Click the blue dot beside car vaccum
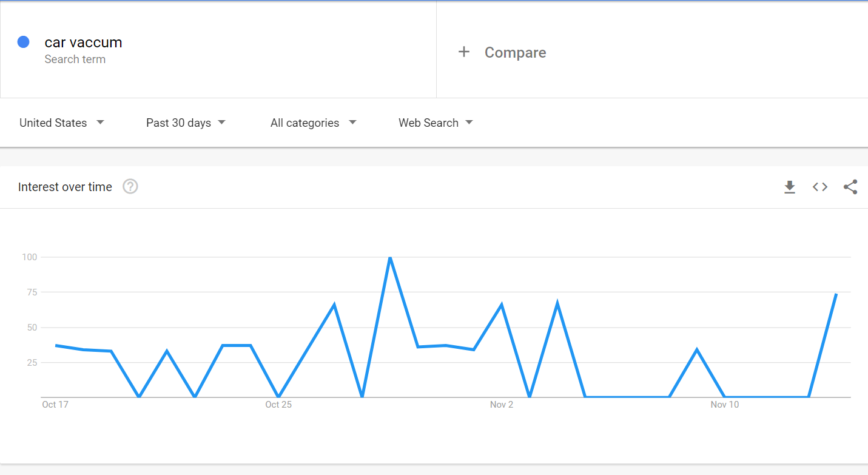The height and width of the screenshot is (475, 868). tap(24, 42)
